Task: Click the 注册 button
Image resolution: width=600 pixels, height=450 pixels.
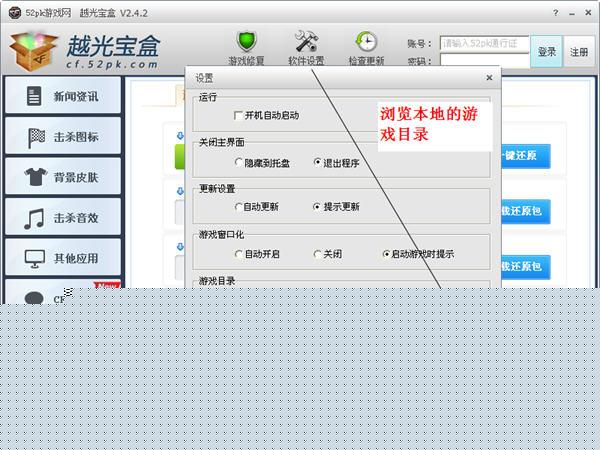Action: 579,52
